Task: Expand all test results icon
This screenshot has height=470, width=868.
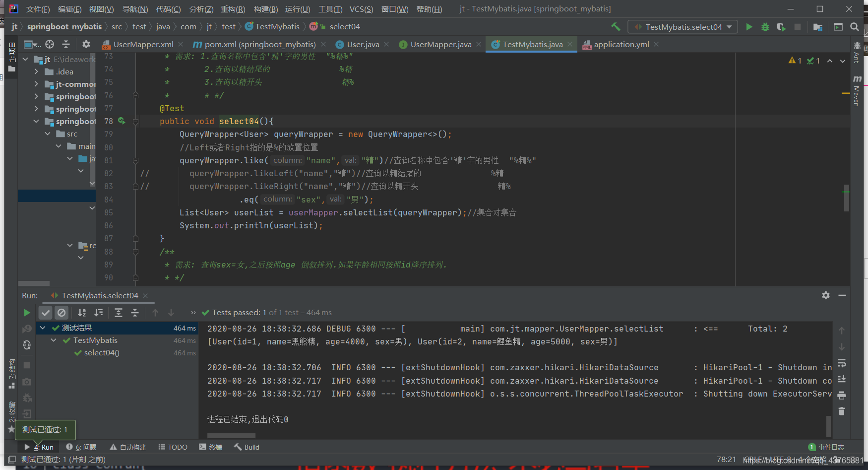Action: coord(119,313)
